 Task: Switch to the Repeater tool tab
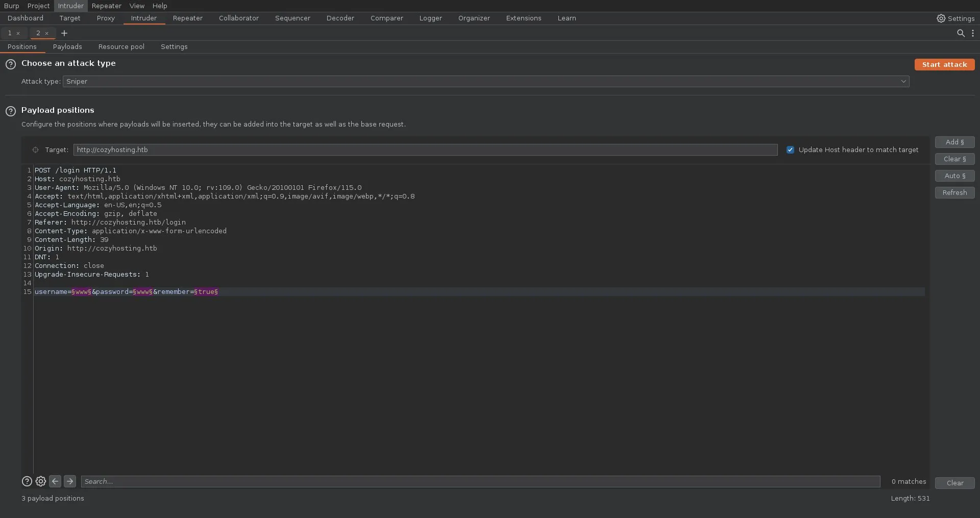(188, 18)
